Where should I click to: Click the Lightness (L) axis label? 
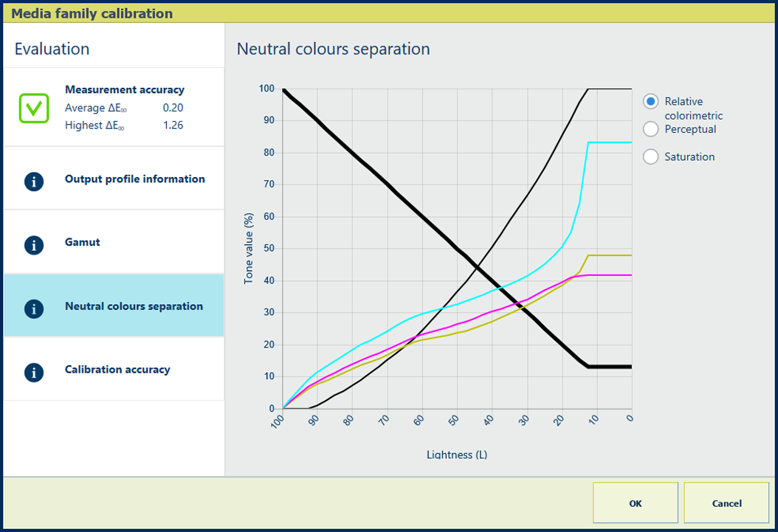tap(457, 455)
